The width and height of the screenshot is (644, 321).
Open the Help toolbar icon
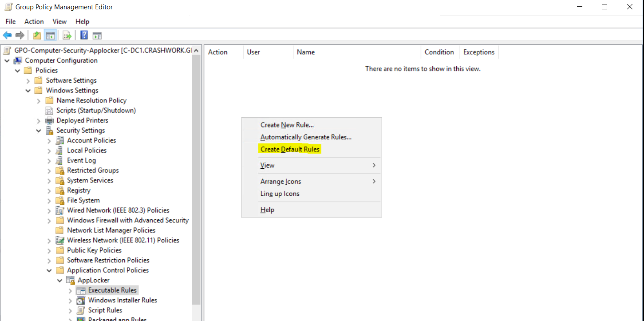pyautogui.click(x=84, y=35)
